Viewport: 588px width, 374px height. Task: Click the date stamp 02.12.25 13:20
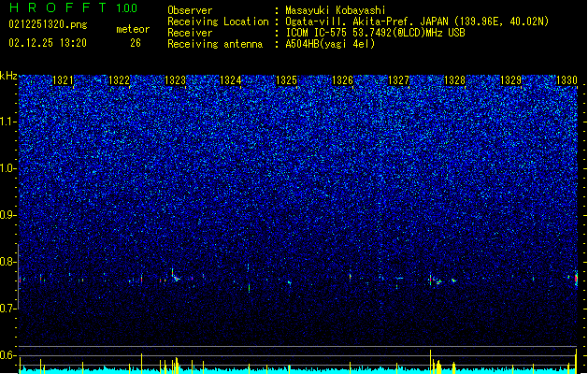click(x=48, y=43)
